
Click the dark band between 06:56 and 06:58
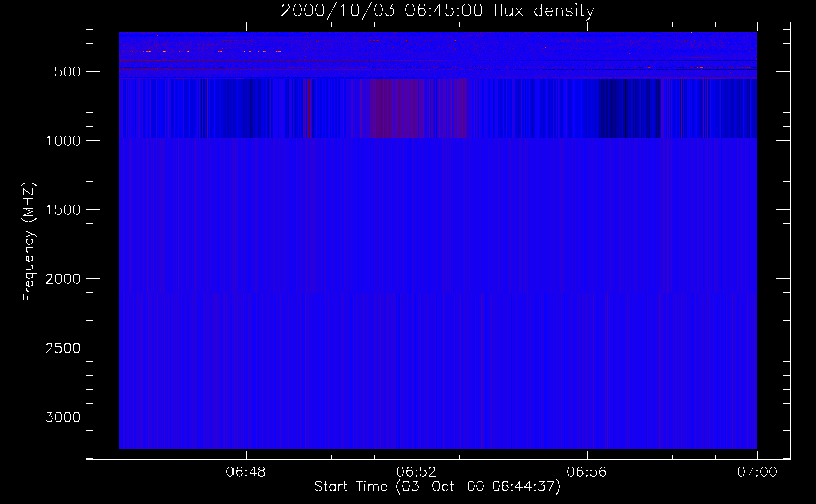coord(629,108)
